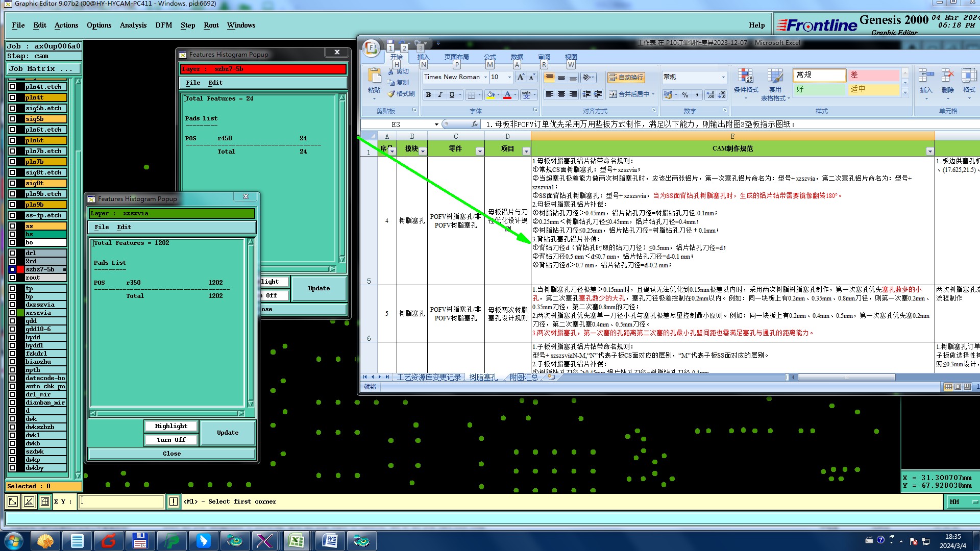Click the percent style icon
The height and width of the screenshot is (551, 980).
(685, 95)
